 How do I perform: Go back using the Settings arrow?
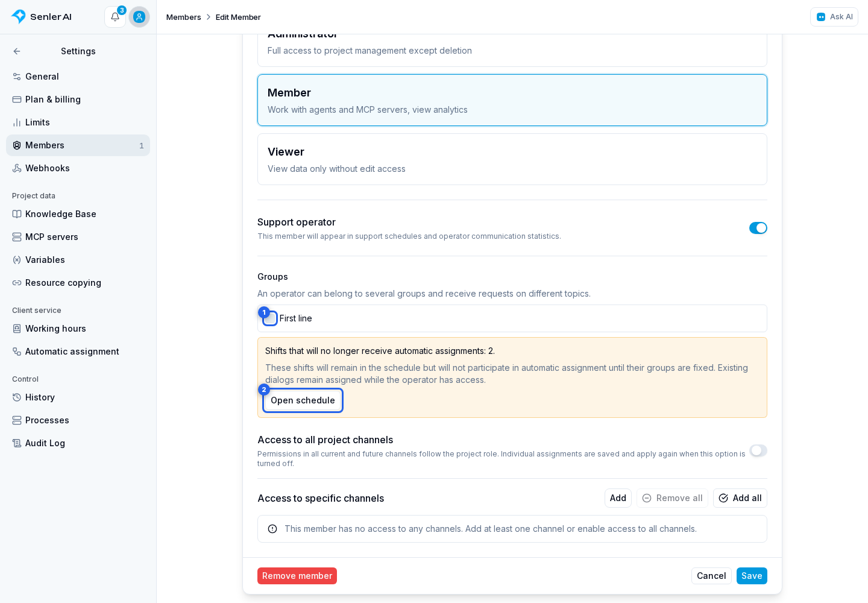(17, 51)
